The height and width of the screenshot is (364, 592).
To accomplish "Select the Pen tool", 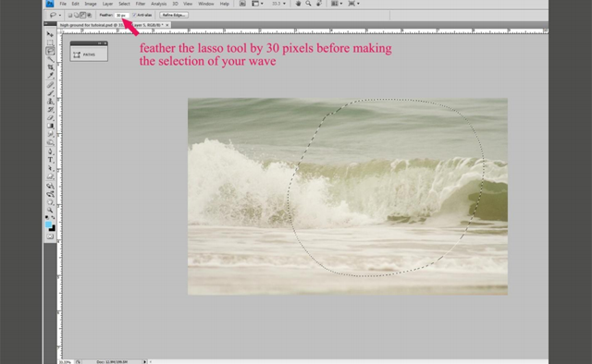I will (50, 152).
